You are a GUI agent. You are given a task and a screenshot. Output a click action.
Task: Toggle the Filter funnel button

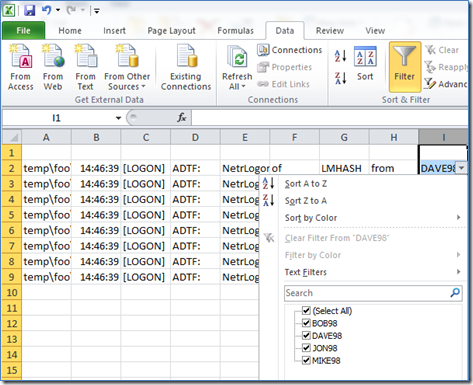click(405, 66)
